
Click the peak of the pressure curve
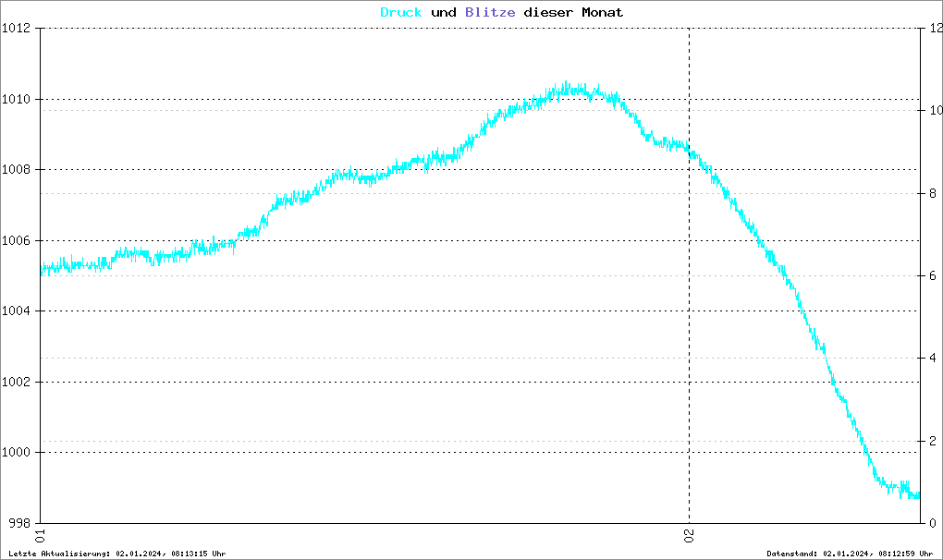coord(566,87)
